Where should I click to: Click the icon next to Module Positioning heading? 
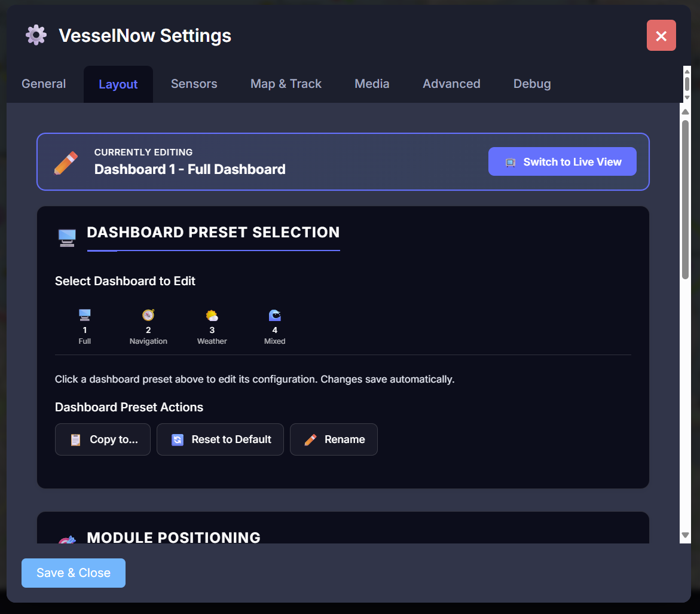click(67, 537)
